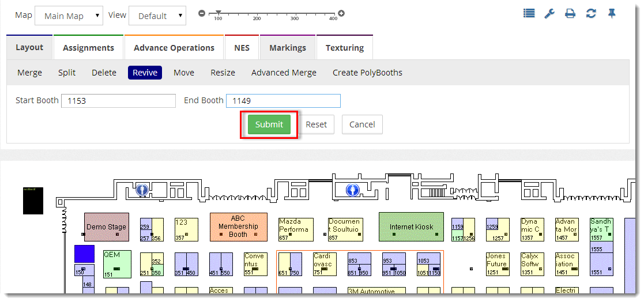Image resolution: width=644 pixels, height=302 pixels.
Task: Click booth 1159 on the map
Action: [457, 224]
